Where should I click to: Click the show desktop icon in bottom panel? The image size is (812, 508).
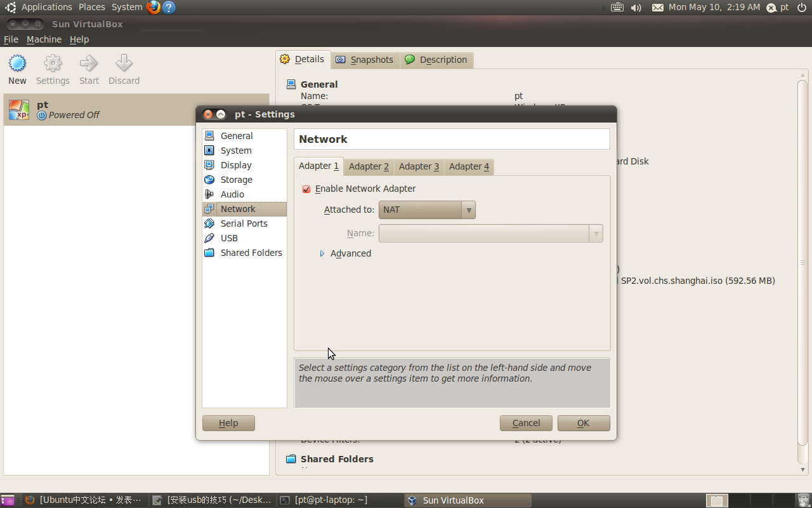coord(8,500)
